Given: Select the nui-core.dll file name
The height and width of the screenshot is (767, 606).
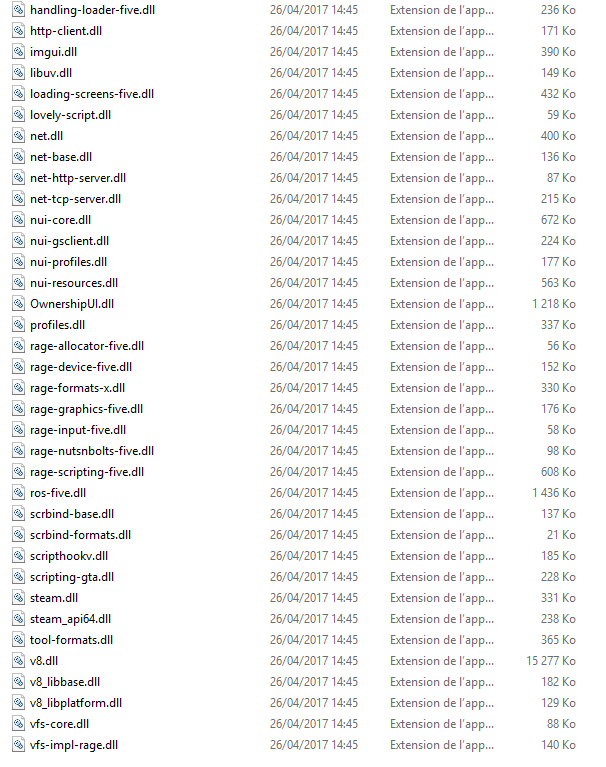Looking at the screenshot, I should tap(61, 220).
